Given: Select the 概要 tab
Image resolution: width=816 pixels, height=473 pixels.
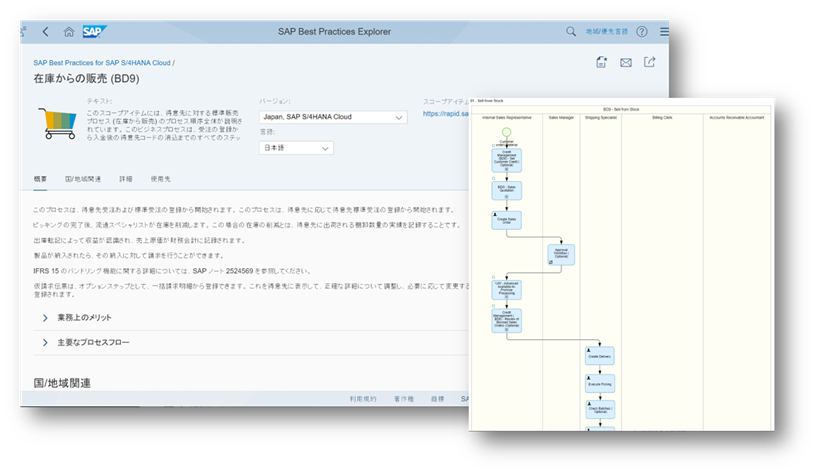Looking at the screenshot, I should [40, 179].
